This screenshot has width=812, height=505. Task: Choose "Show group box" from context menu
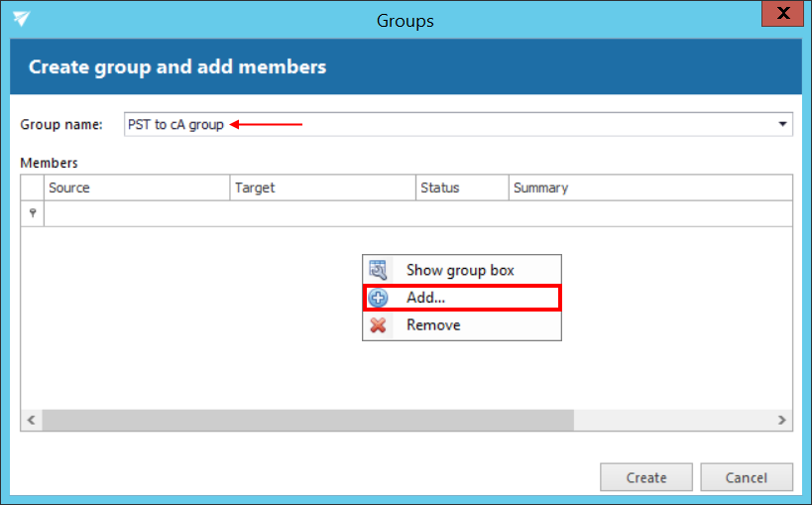460,270
